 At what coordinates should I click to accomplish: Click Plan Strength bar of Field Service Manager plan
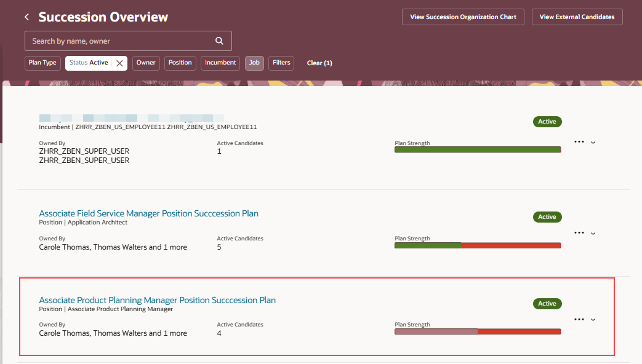(x=478, y=245)
